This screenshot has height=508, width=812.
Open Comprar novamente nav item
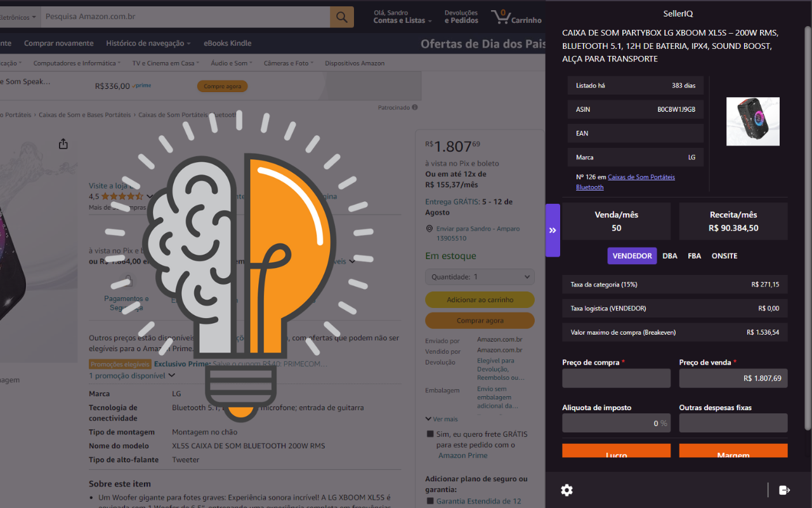coord(59,43)
